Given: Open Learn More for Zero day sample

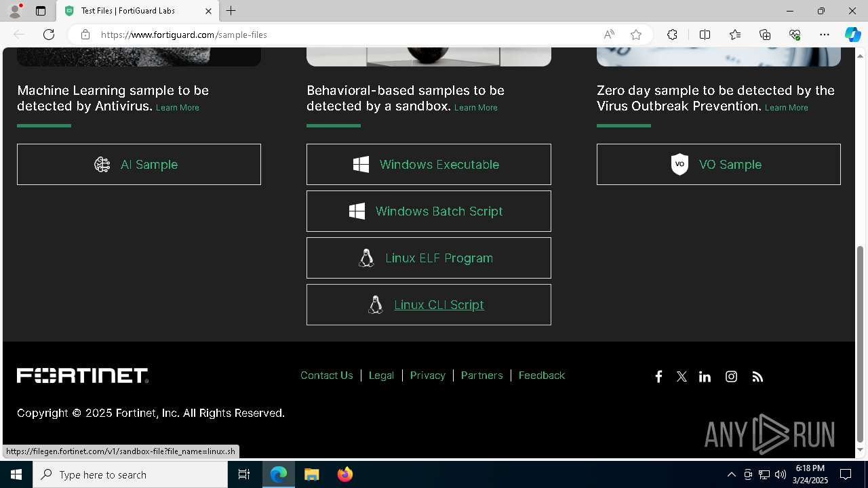Looking at the screenshot, I should 787,108.
